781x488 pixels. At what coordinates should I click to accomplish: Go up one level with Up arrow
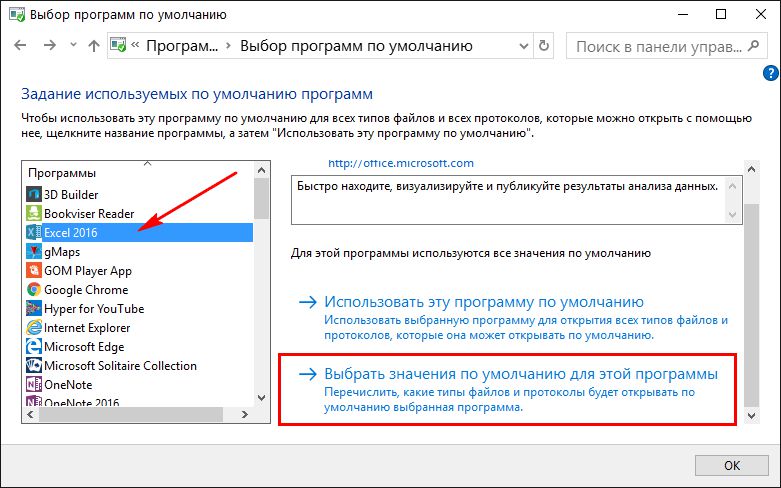[x=94, y=46]
